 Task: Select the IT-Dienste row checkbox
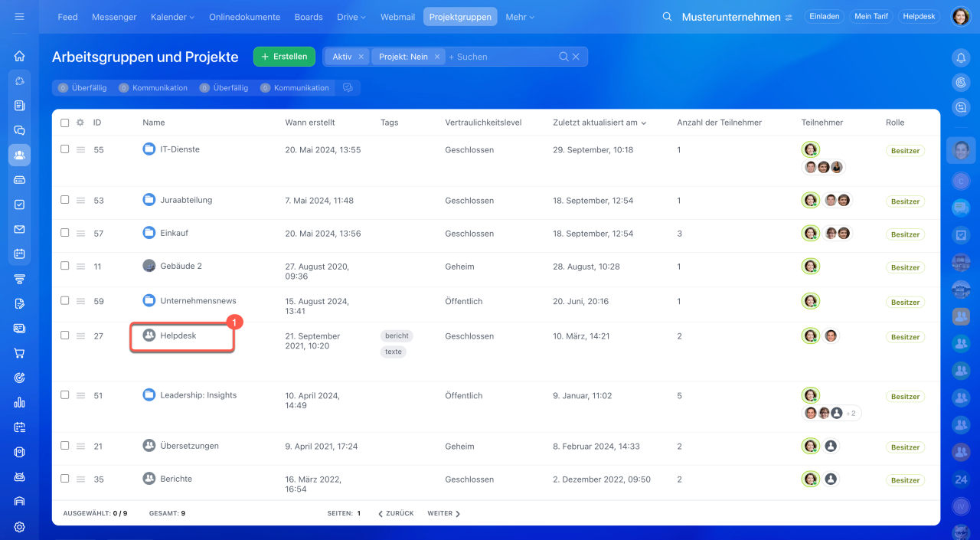65,149
